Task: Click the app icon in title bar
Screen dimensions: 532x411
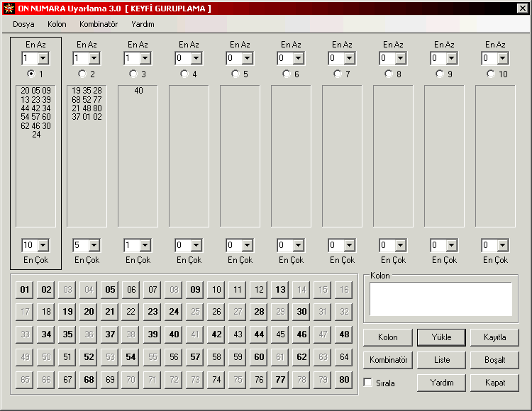Action: point(8,8)
